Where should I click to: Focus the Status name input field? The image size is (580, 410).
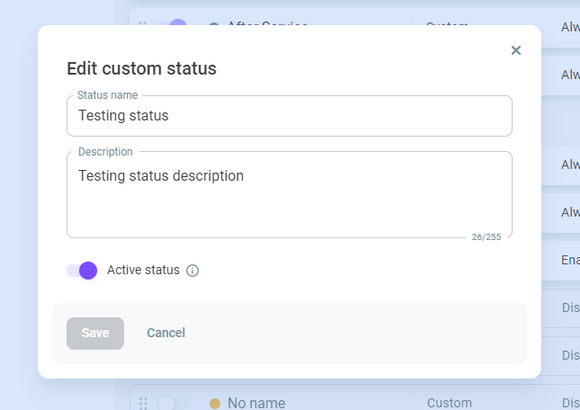[289, 116]
